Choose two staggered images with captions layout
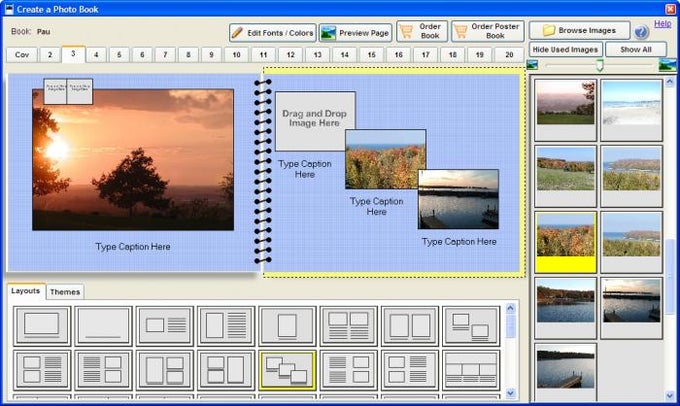The width and height of the screenshot is (680, 406). point(471,326)
